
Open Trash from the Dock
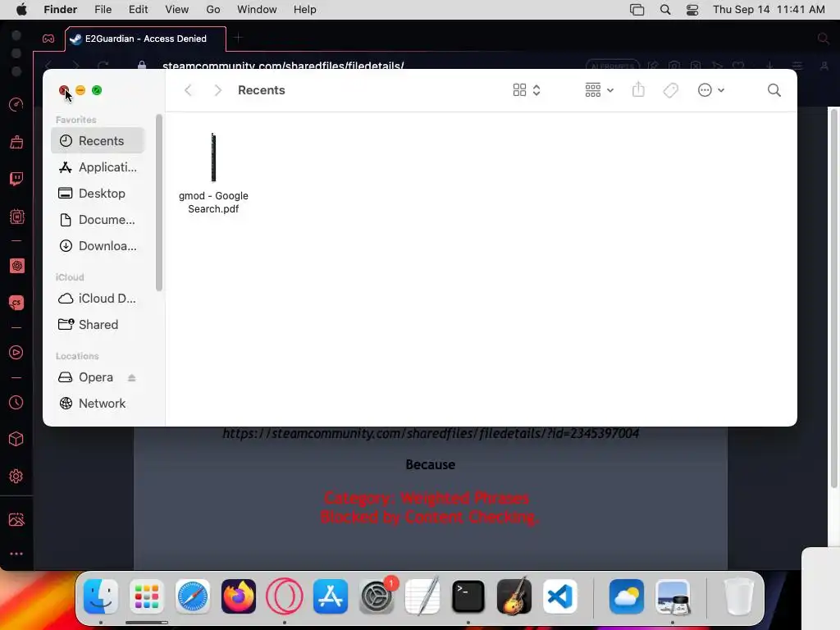[739, 596]
